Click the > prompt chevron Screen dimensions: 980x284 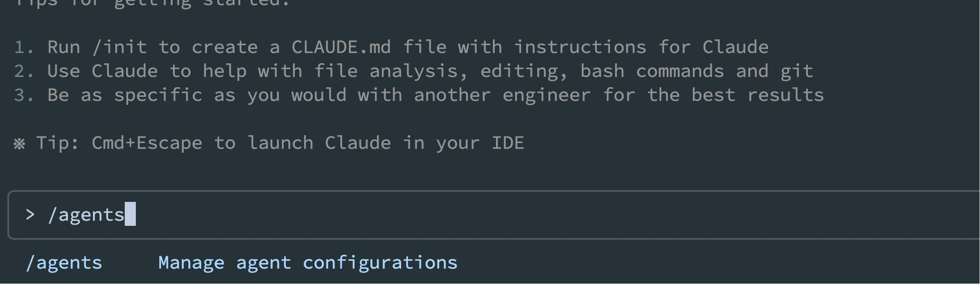point(30,214)
